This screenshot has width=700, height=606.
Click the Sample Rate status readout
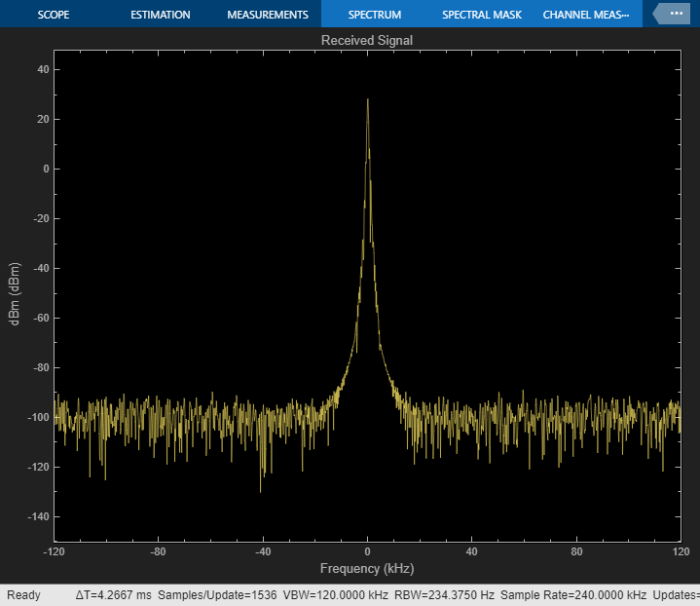pyautogui.click(x=575, y=594)
